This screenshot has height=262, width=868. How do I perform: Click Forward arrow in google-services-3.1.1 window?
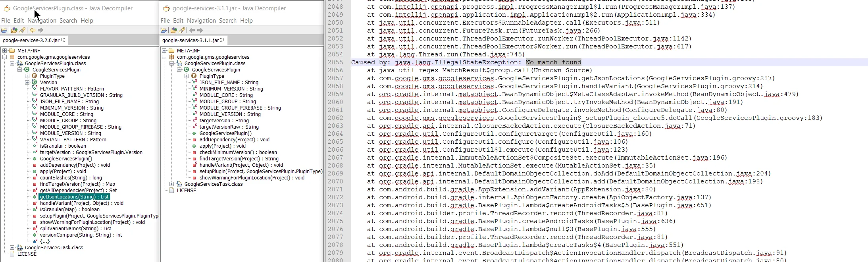(200, 31)
